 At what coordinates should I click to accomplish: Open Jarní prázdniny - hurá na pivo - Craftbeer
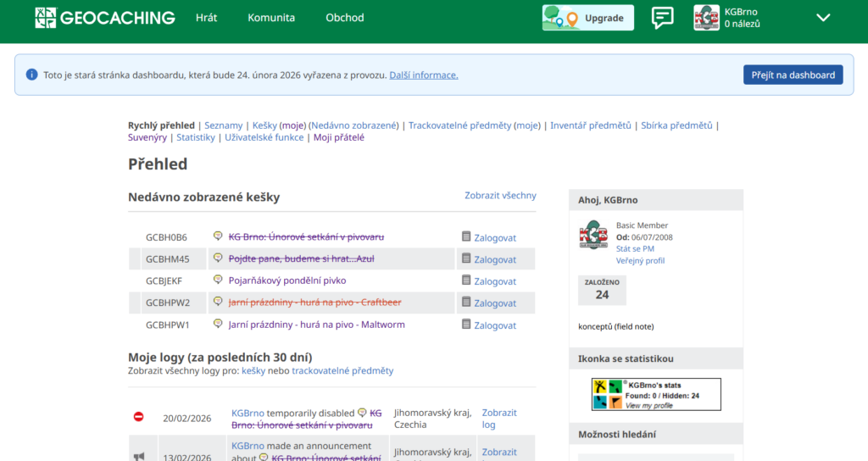click(315, 303)
